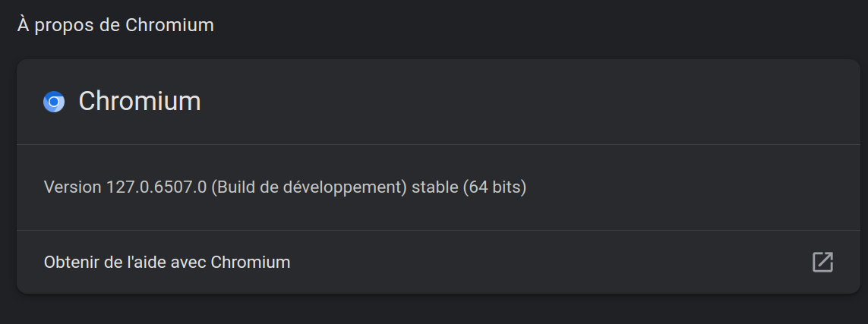Select the help row "Obtenir de l'aide"

(438, 262)
